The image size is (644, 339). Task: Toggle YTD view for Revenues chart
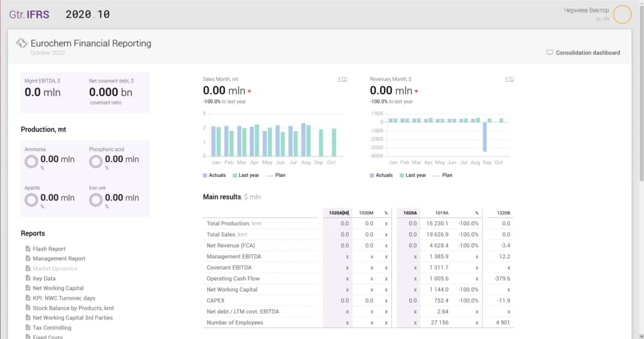click(x=509, y=79)
